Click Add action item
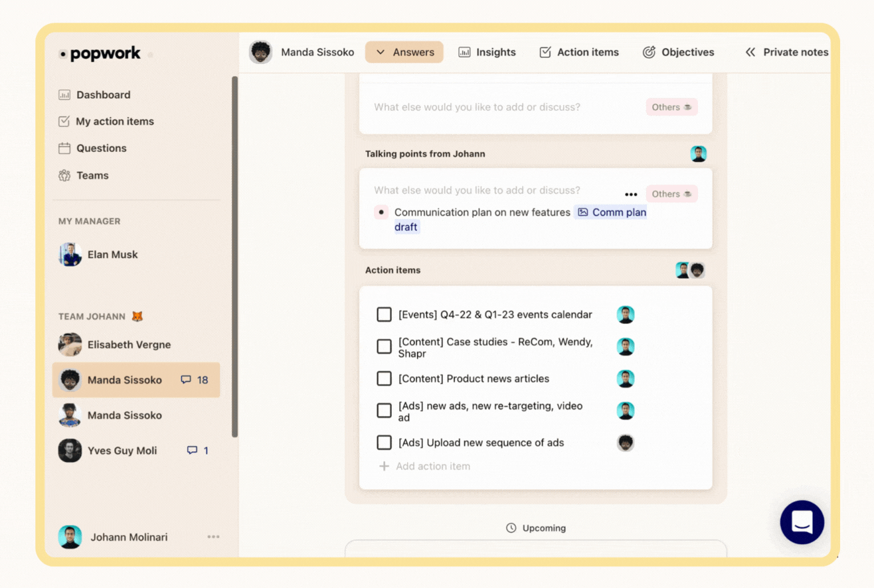Viewport: 874px width, 588px height. click(425, 467)
